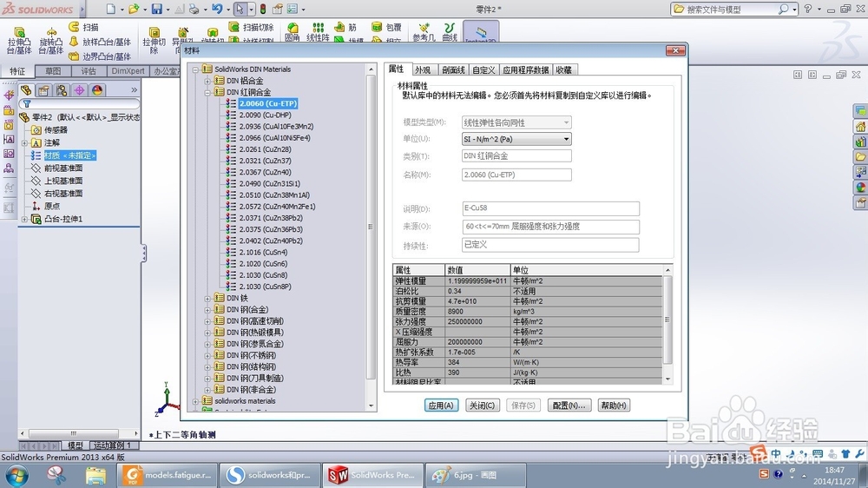This screenshot has height=488, width=868.
Task: Open the SolidWorks Premium taskbar item
Action: [x=373, y=475]
